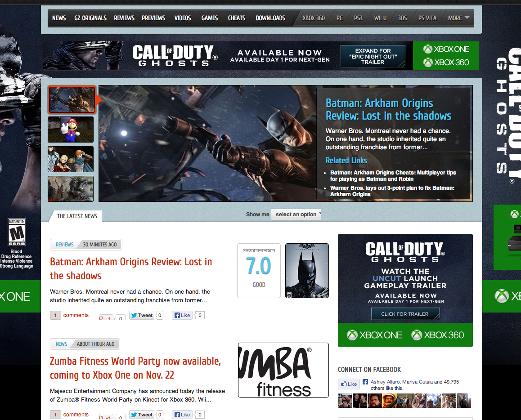The height and width of the screenshot is (420, 521).
Task: Open comments on the Zumba article
Action: [76, 414]
